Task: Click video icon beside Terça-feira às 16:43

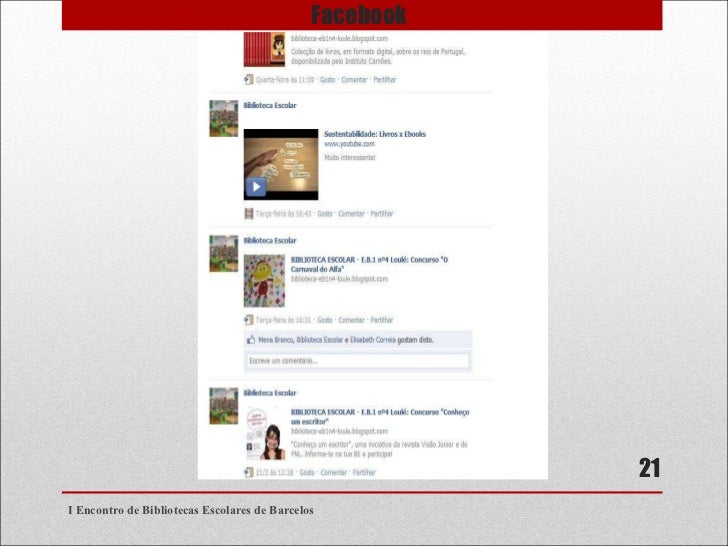Action: point(249,214)
